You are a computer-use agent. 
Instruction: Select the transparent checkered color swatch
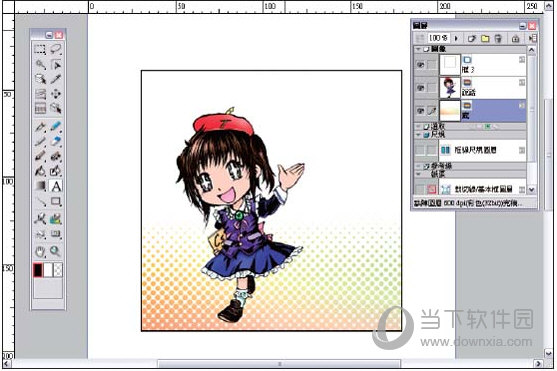coord(58,270)
